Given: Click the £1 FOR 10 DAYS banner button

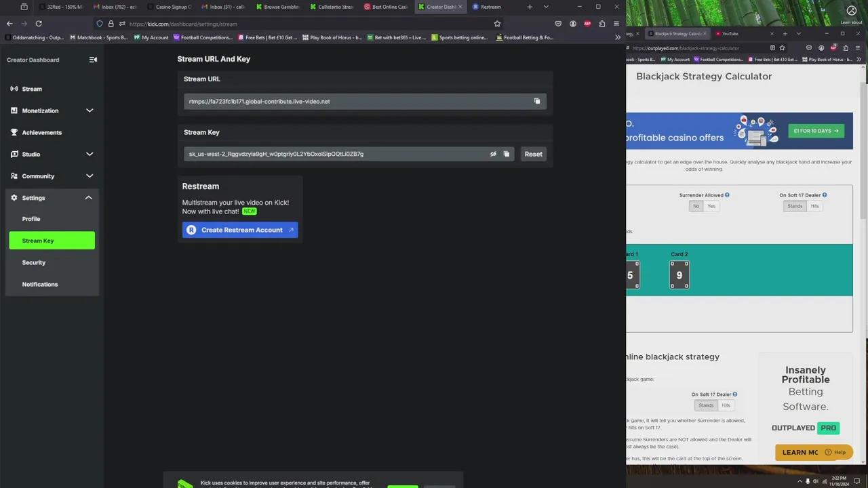Looking at the screenshot, I should coord(816,131).
